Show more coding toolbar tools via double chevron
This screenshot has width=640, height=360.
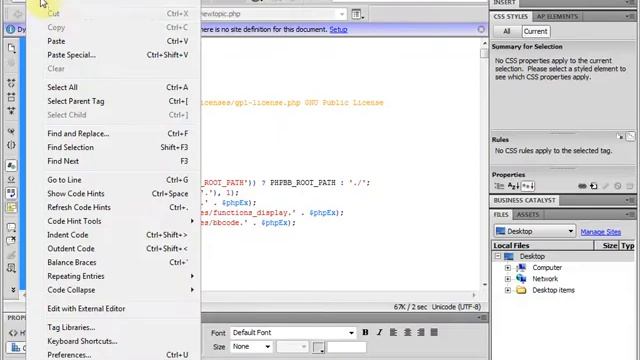(x=13, y=289)
